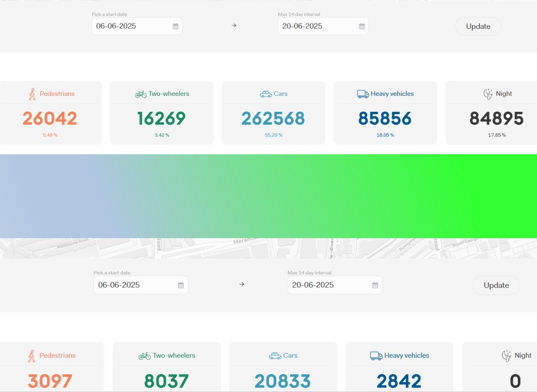Viewport: 537px width, 392px height.
Task: Open calendar icon in lower start date field
Action: (181, 285)
